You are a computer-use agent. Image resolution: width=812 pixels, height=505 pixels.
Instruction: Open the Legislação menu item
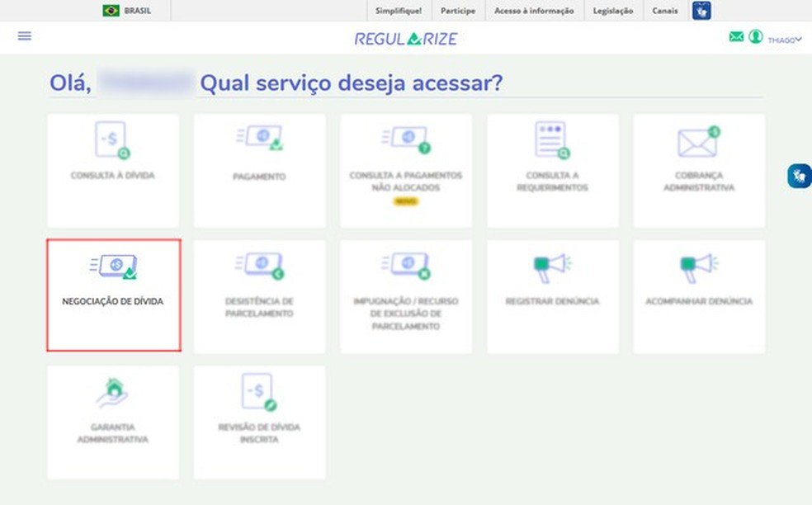tap(611, 11)
